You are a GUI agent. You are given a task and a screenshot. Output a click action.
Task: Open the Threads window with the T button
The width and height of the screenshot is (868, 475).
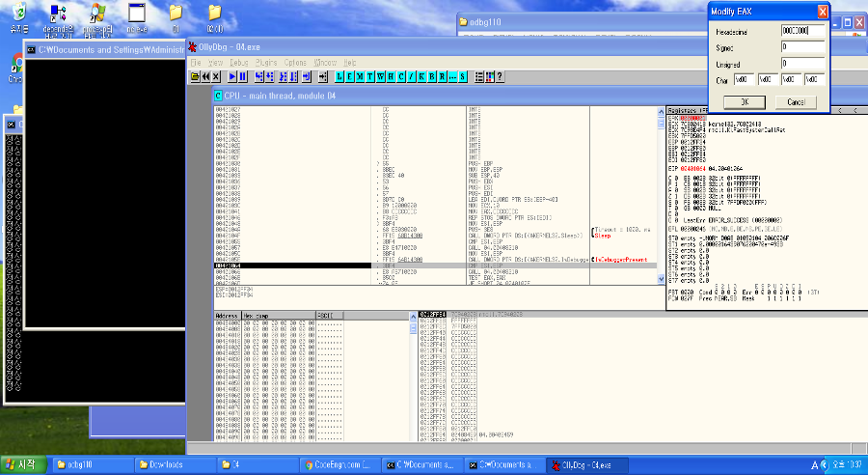370,76
